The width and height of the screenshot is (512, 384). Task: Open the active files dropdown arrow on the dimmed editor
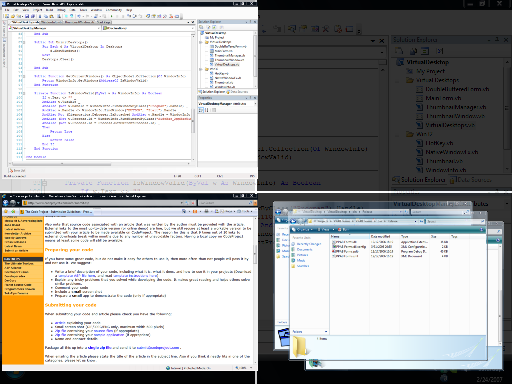373,41
